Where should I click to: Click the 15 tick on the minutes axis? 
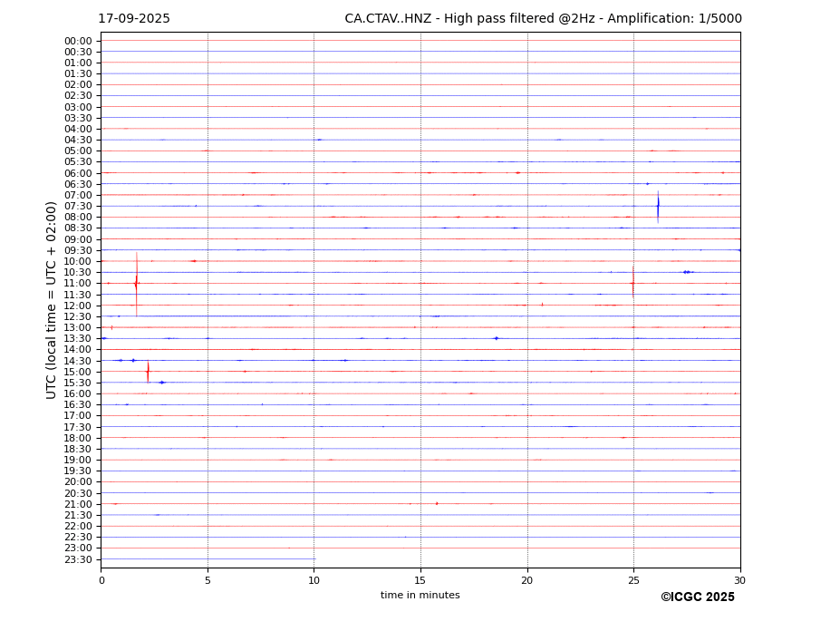420,580
